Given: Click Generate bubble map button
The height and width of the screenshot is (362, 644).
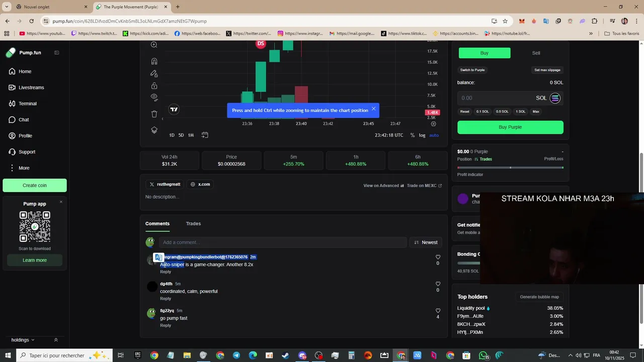Looking at the screenshot, I should [539, 297].
